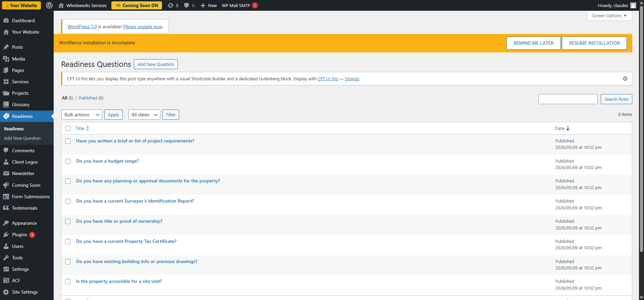Viewport: 644px width, 300px height.
Task: Click the Plugins plug icon
Action: click(6, 234)
